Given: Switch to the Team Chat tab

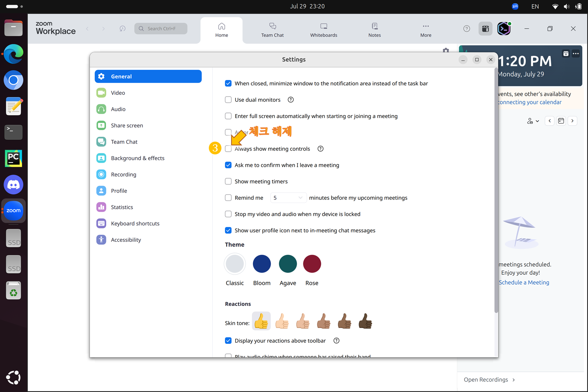Looking at the screenshot, I should [272, 30].
